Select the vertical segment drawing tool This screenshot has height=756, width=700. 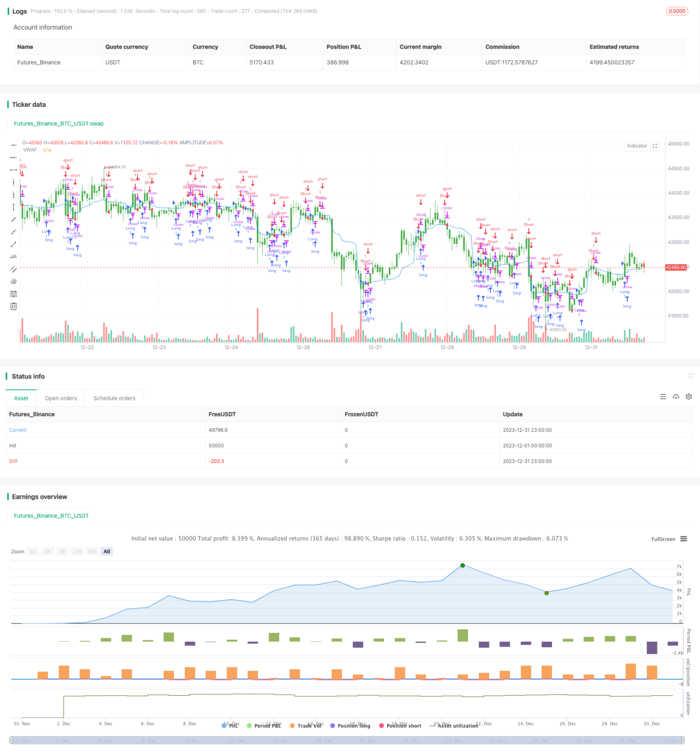(x=13, y=207)
